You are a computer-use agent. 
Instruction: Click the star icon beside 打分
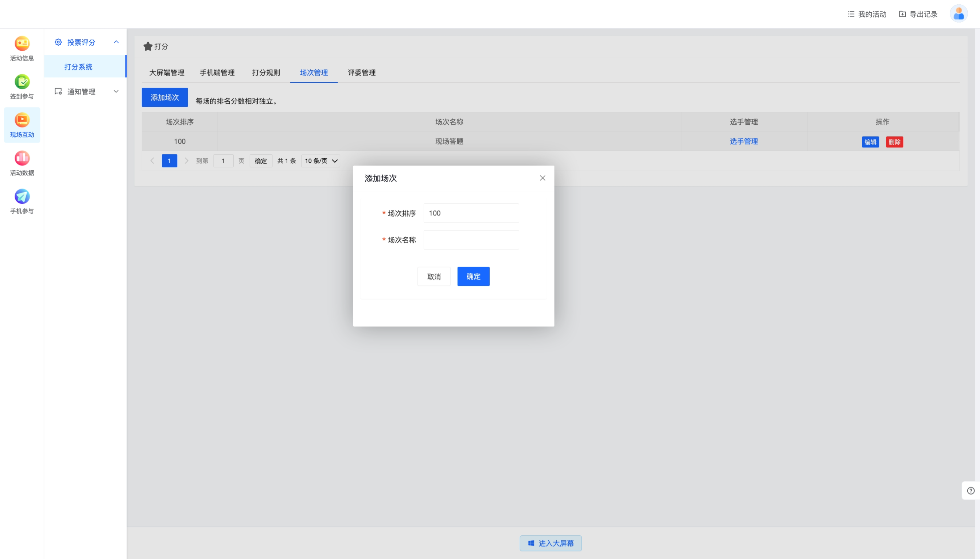[x=148, y=46]
